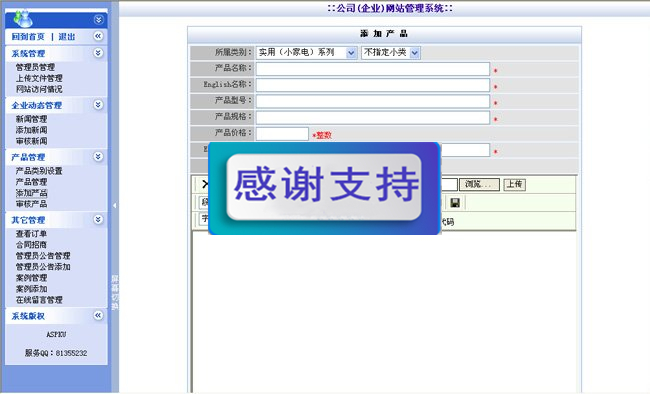Click the 屏幕切换 screen switch label
This screenshot has width=650, height=394.
pyautogui.click(x=115, y=292)
